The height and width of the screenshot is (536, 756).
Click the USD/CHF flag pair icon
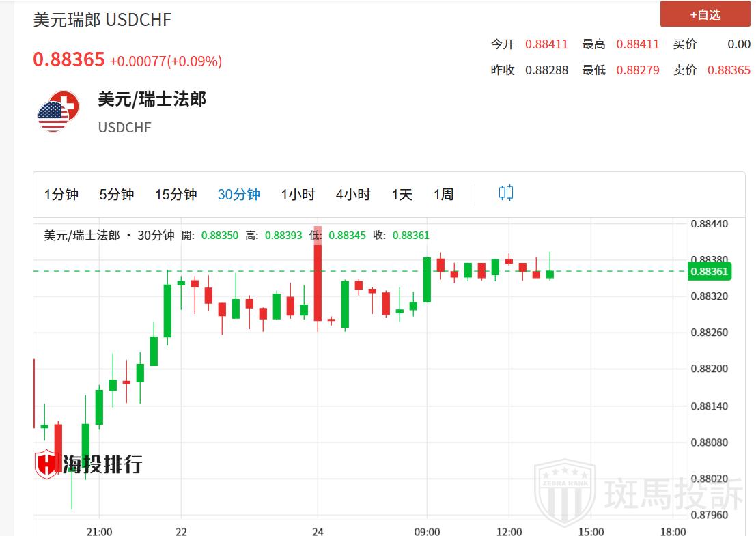[x=54, y=111]
